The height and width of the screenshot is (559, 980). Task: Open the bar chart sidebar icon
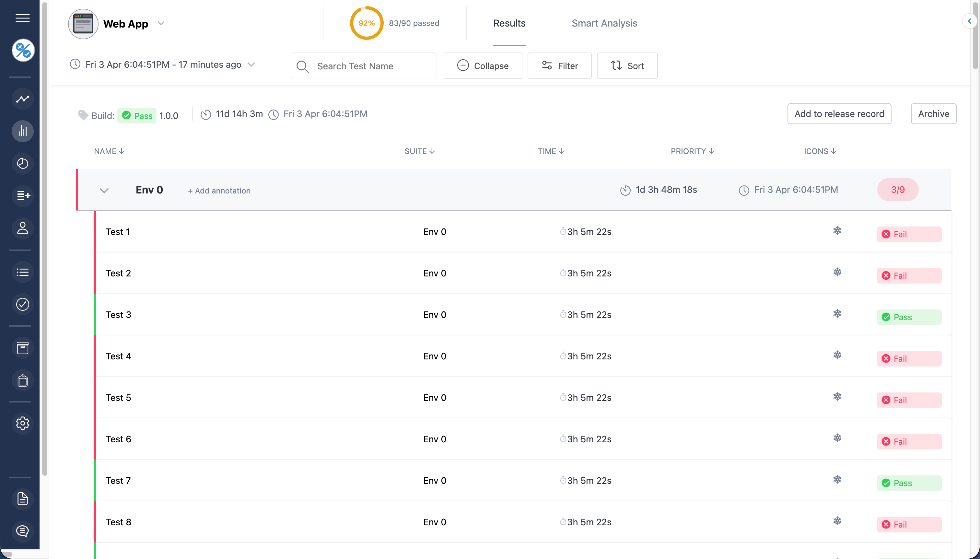23,131
